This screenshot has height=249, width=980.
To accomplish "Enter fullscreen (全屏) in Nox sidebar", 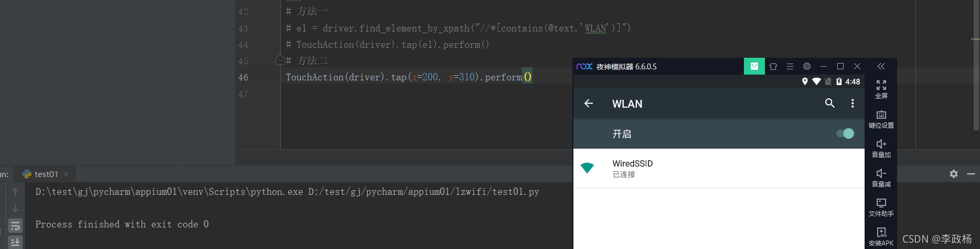I will coord(881,89).
